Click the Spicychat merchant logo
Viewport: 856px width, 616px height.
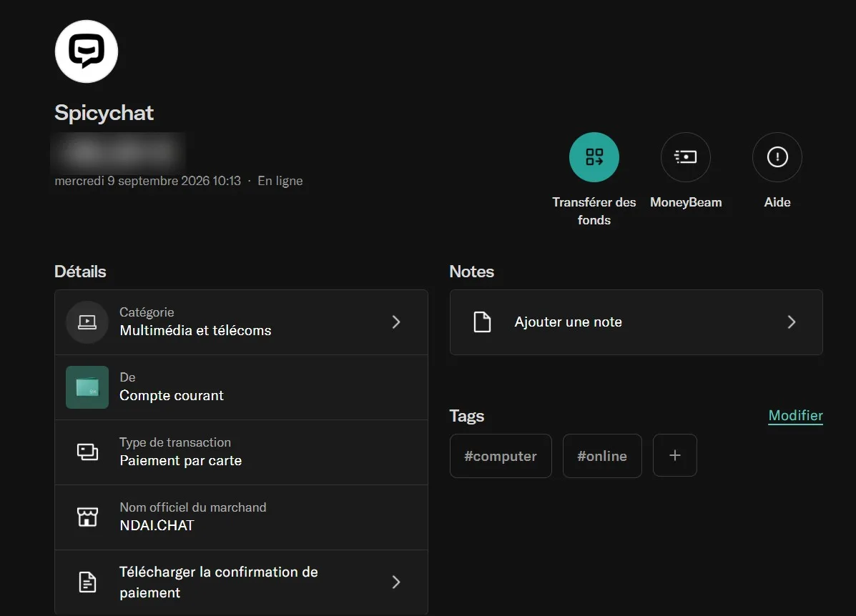click(x=87, y=51)
